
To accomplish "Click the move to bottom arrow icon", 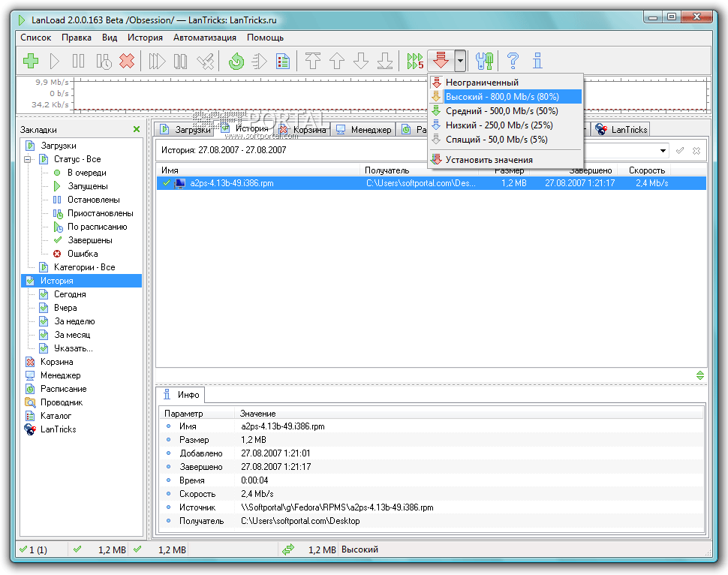I will coord(385,61).
